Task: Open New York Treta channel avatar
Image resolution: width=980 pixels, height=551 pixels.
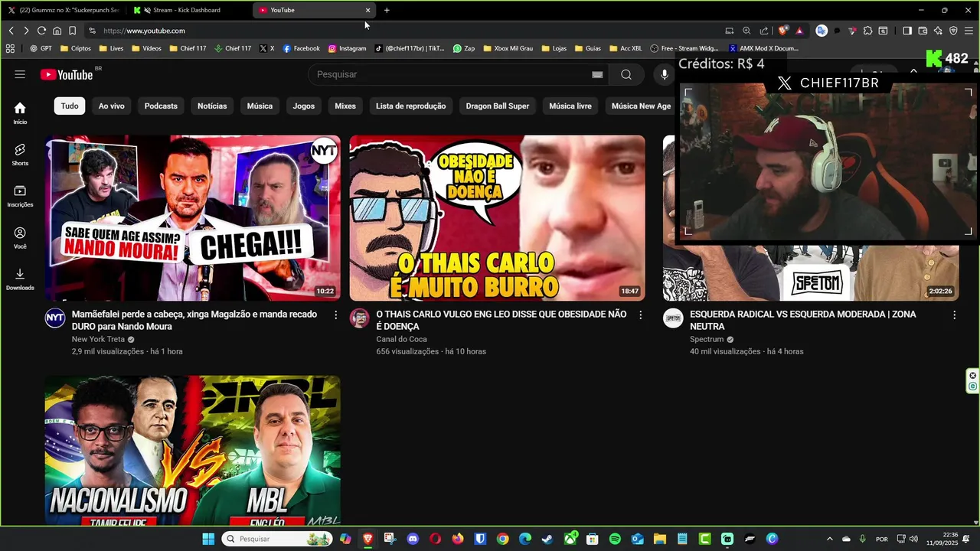Action: pyautogui.click(x=55, y=318)
